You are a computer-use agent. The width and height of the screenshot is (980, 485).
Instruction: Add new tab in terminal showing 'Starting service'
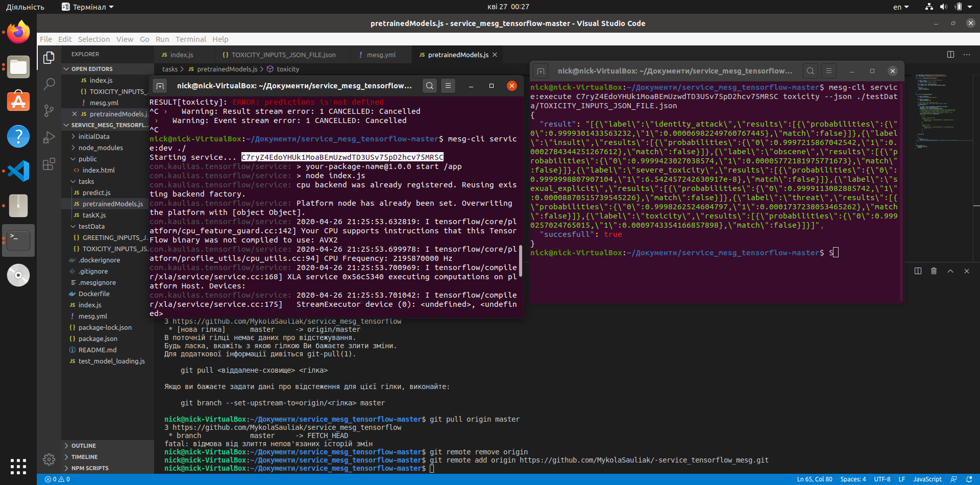pyautogui.click(x=160, y=86)
